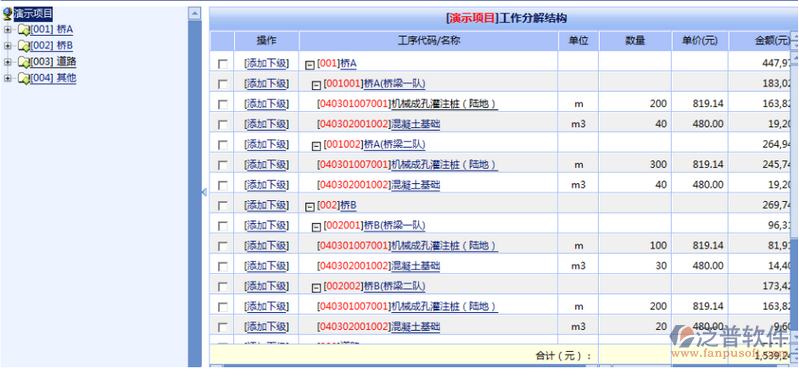The height and width of the screenshot is (369, 799).
Task: Collapse the [001001]桥A(桥梁一队) row in the table
Action: pos(316,85)
